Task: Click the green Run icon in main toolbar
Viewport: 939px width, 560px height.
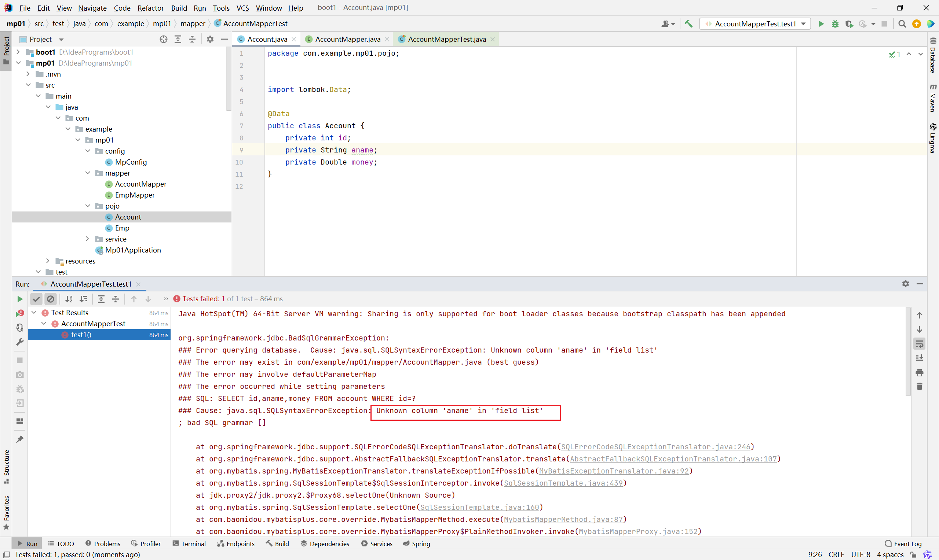Action: point(821,24)
